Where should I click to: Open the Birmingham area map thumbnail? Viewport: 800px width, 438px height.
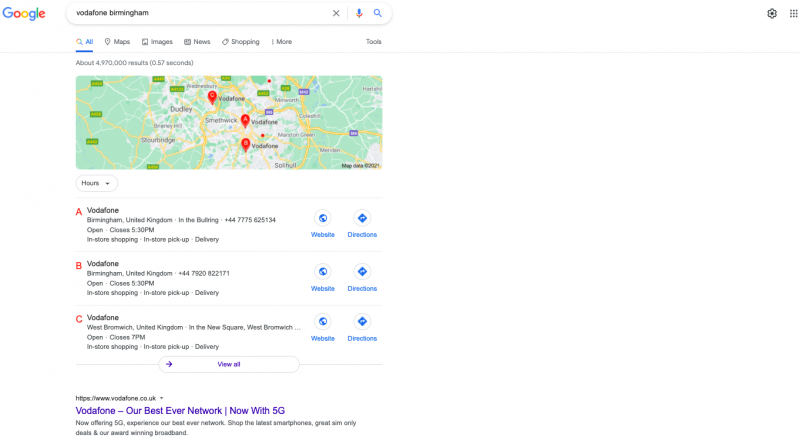[229, 123]
